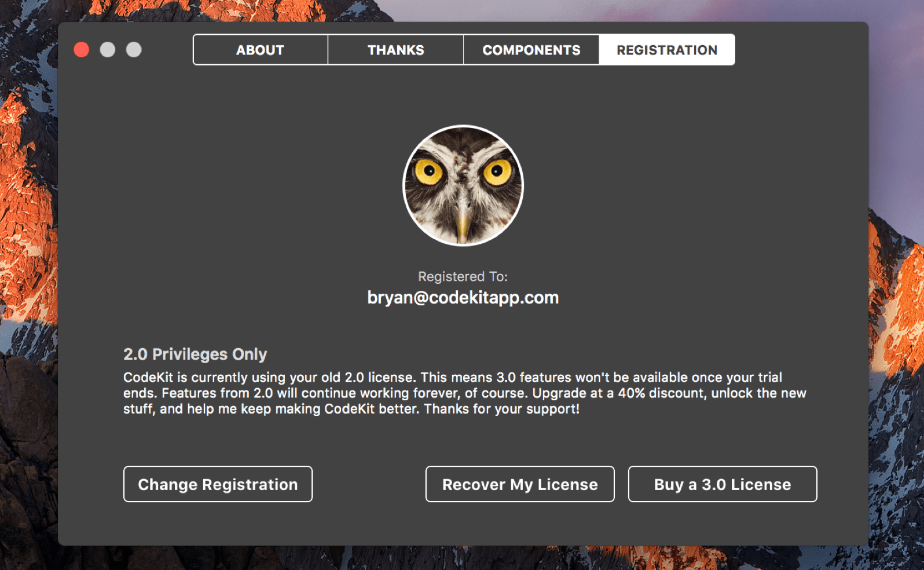Click the 2.0 Privileges Only heading
Screen dimensions: 924x570
click(195, 354)
